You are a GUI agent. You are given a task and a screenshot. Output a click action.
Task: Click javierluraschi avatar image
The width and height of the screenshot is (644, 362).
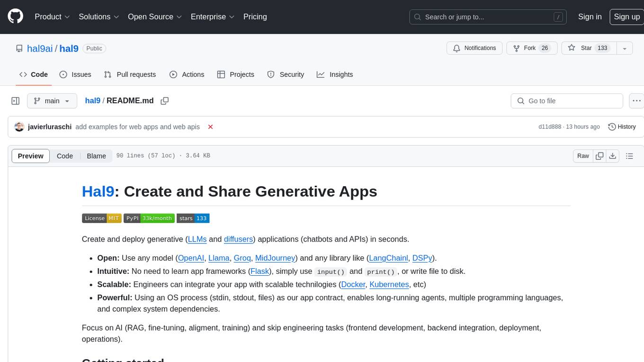tap(19, 127)
